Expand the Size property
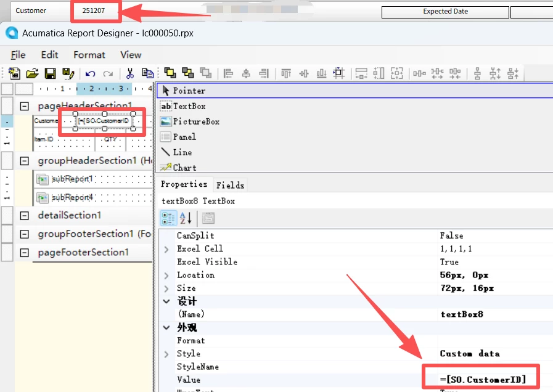This screenshot has width=553, height=392. click(x=166, y=288)
